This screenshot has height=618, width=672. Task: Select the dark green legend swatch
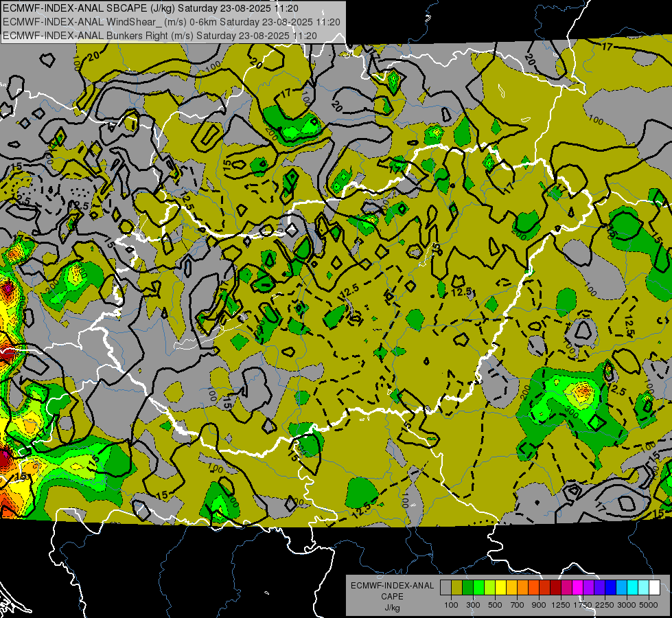(467, 588)
